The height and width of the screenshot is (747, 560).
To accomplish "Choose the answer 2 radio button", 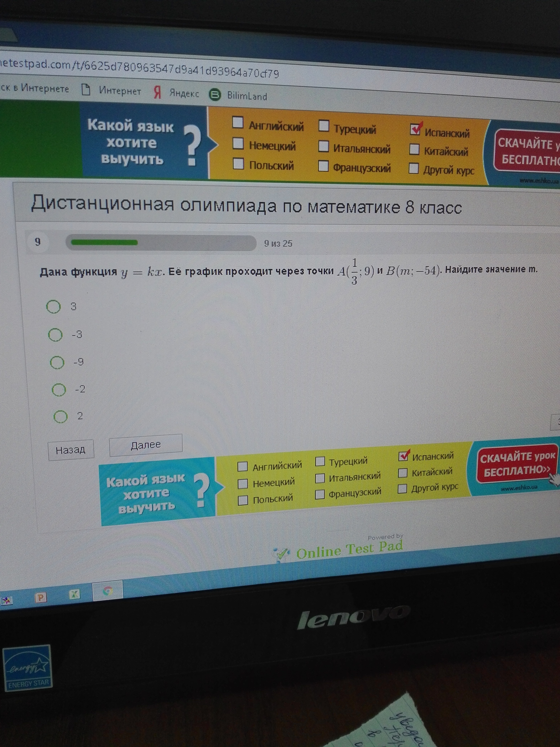I will tap(60, 416).
